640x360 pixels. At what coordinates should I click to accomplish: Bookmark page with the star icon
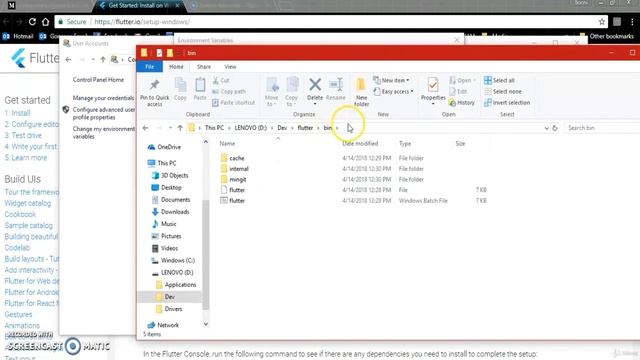[602, 22]
